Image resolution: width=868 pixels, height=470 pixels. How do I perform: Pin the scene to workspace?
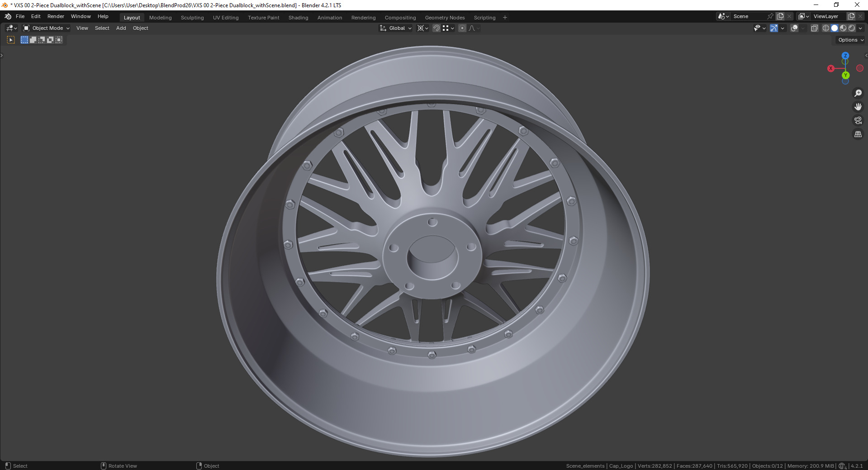click(770, 16)
